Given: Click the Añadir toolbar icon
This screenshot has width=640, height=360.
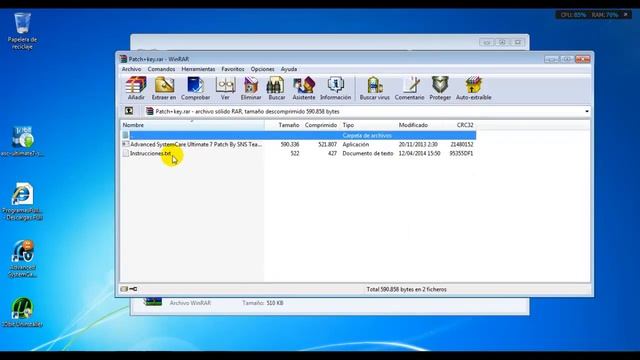Looking at the screenshot, I should 136,88.
